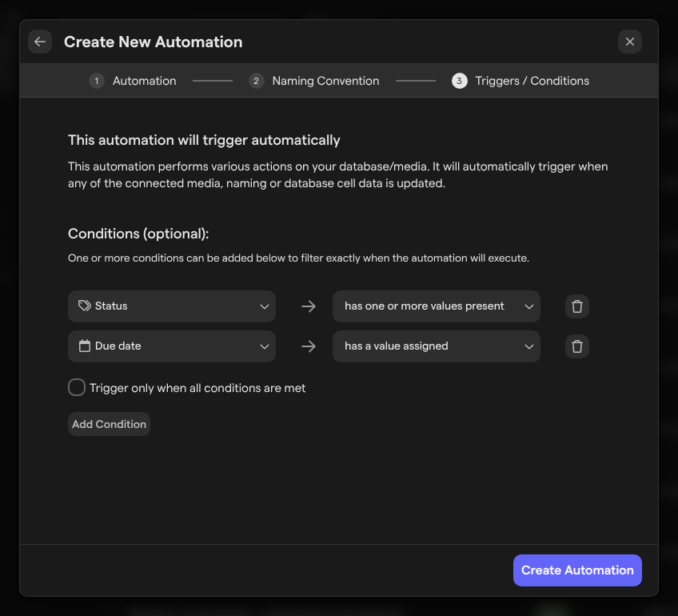Delete the Status condition row
Viewport: 678px width, 616px height.
(576, 306)
